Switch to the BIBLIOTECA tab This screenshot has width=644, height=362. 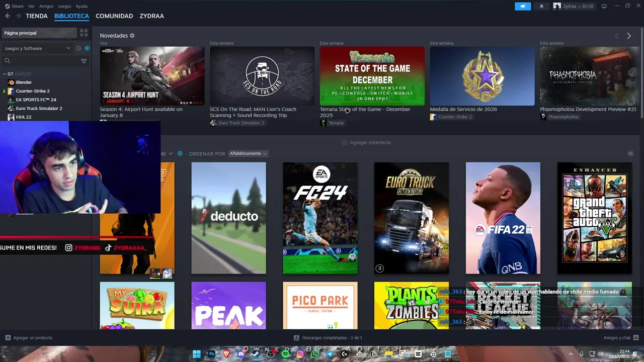tap(71, 16)
